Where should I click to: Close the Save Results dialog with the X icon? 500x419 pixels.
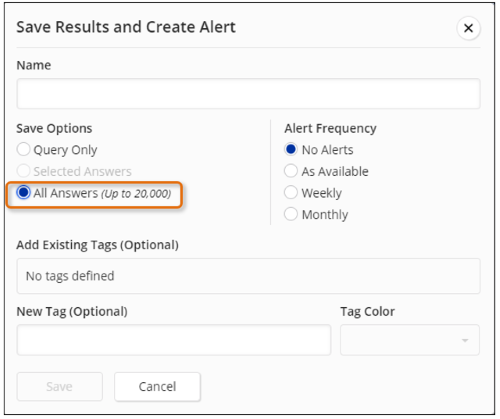pyautogui.click(x=468, y=28)
